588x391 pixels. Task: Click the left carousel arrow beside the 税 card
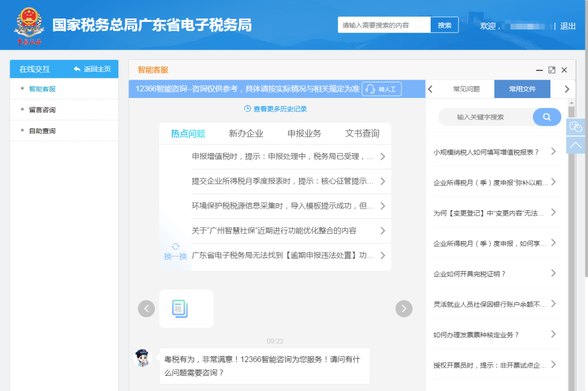click(x=146, y=308)
